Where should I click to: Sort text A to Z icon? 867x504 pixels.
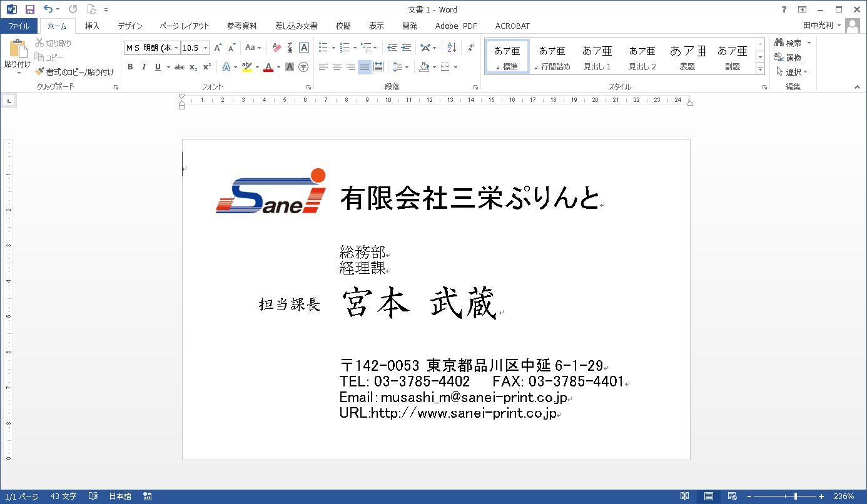click(x=452, y=48)
